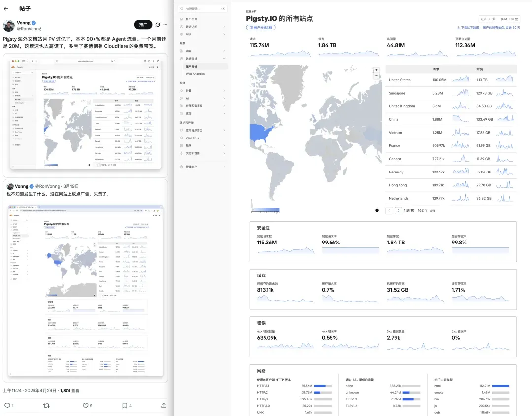Image resolution: width=532 pixels, height=416 pixels.
Task: Click the download icon before 下载以下数据
Action: point(459,28)
